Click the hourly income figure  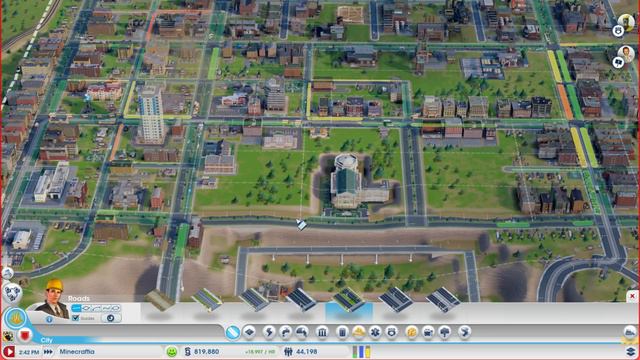(260, 351)
